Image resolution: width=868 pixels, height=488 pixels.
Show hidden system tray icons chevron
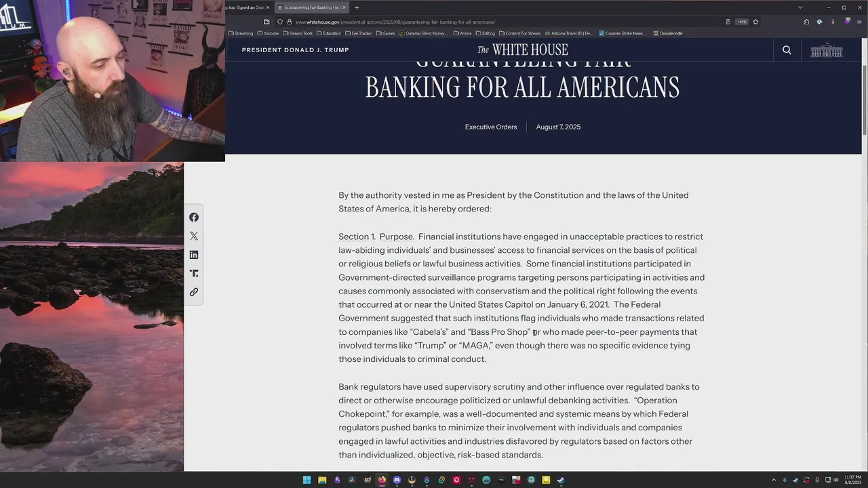(x=774, y=480)
